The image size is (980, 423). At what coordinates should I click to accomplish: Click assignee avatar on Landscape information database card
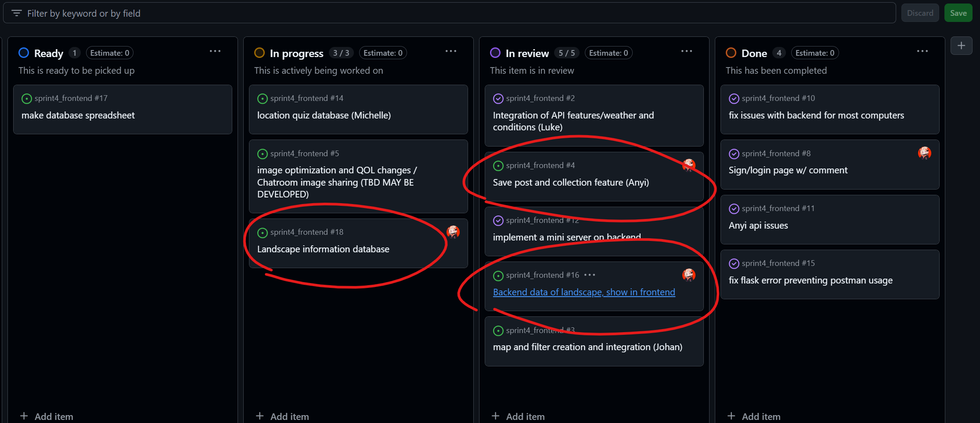coord(453,232)
